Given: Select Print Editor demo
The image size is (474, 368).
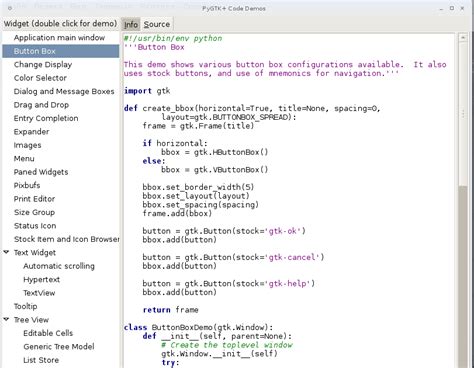Looking at the screenshot, I should pos(61,199).
